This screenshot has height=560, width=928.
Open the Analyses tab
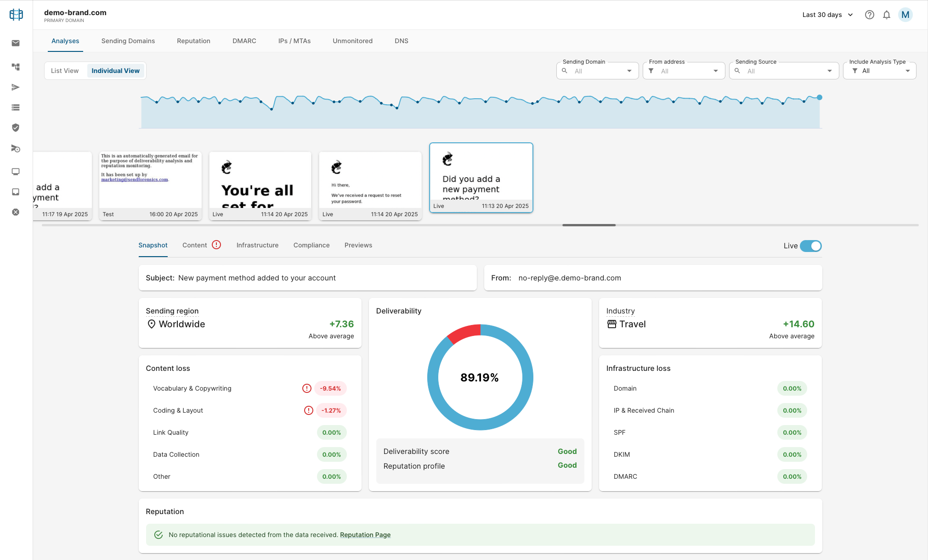pyautogui.click(x=65, y=41)
